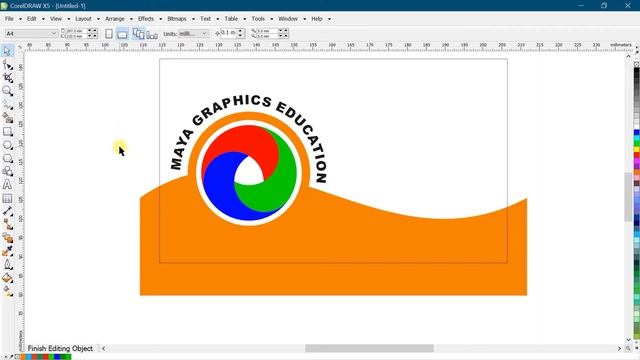Apply layout to all pages
The width and height of the screenshot is (640, 360).
[x=139, y=33]
